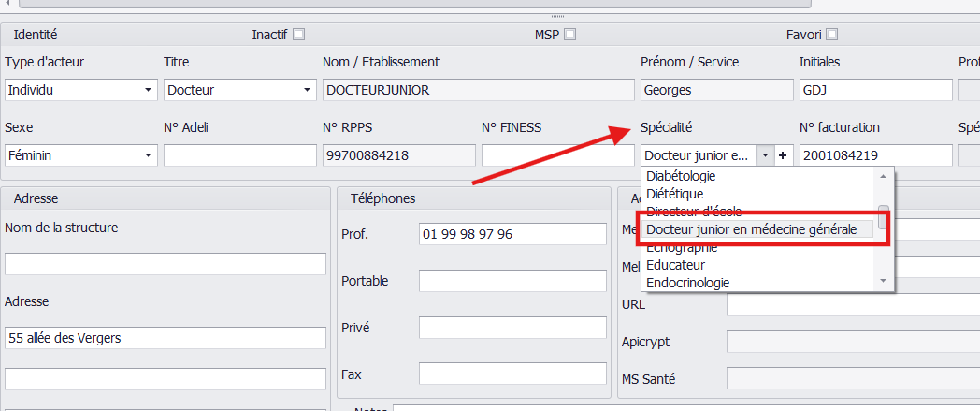Choose Endocrinologie in the specialty list
The height and width of the screenshot is (411, 980).
pos(687,283)
